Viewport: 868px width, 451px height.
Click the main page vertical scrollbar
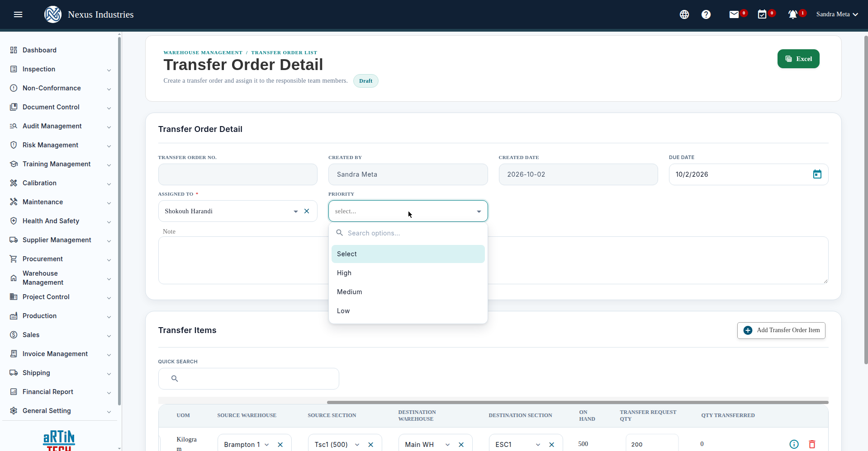point(866,200)
